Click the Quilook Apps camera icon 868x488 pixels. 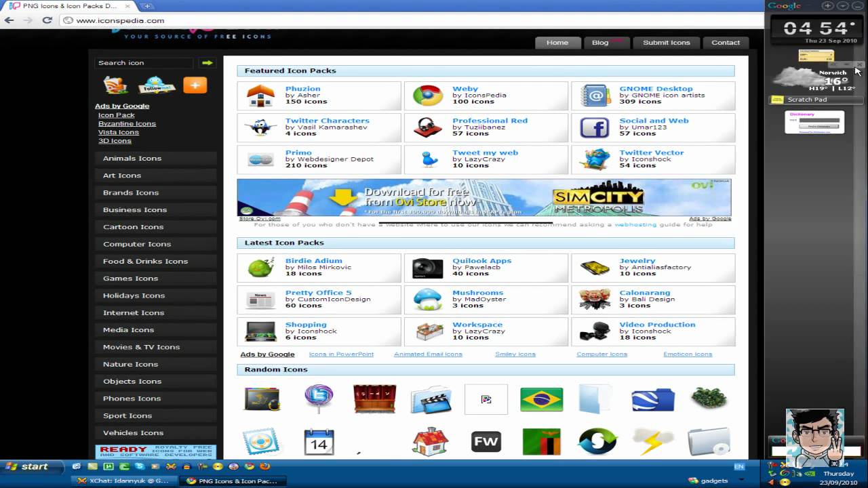[x=428, y=268]
